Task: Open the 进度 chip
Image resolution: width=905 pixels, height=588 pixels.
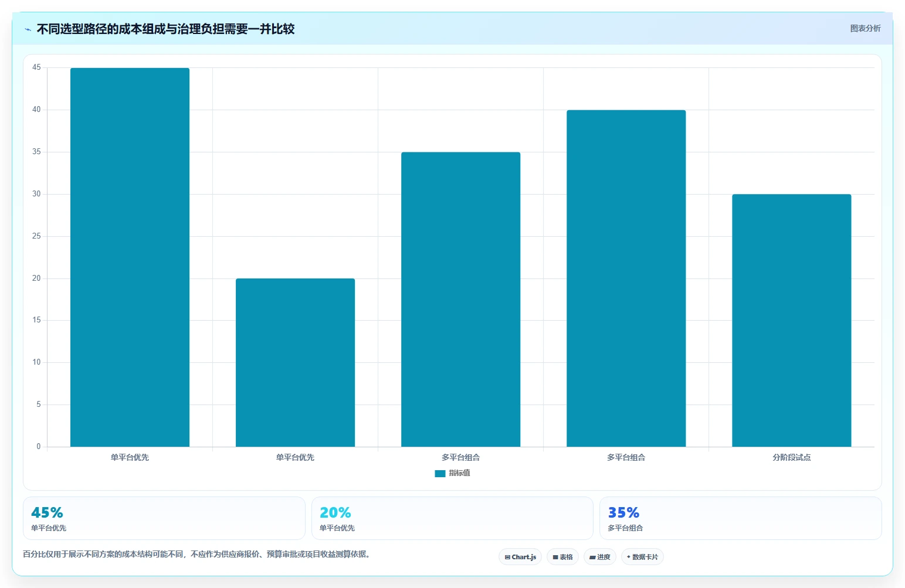Action: click(x=599, y=557)
